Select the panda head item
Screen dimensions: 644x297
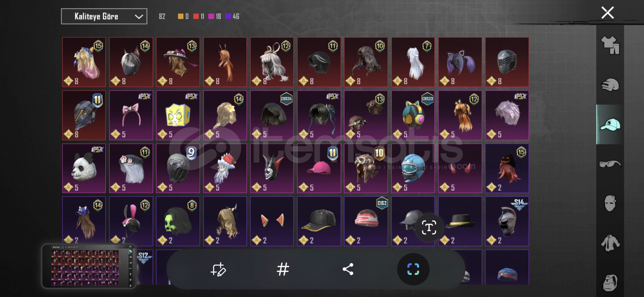click(x=84, y=168)
